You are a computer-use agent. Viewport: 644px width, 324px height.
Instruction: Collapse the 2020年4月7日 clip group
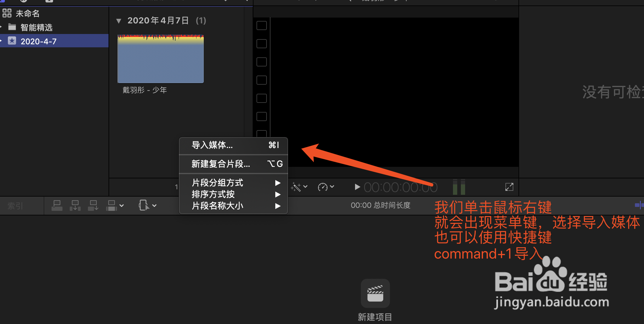(x=119, y=21)
